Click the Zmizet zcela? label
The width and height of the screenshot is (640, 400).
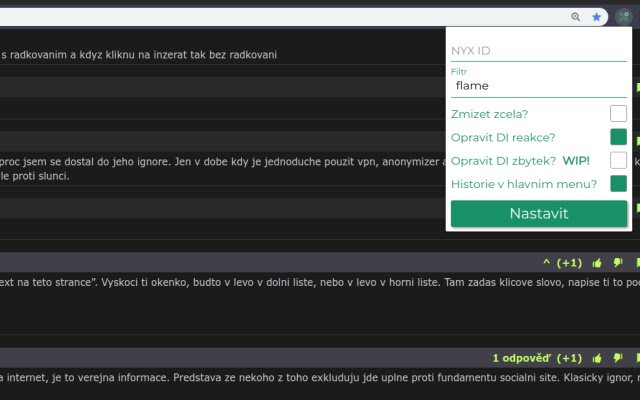489,114
